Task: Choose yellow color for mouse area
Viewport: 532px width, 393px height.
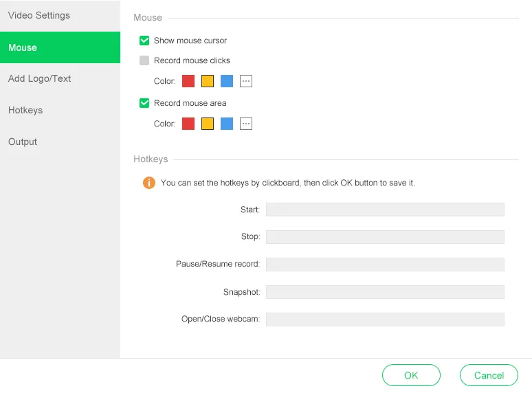Action: coord(208,124)
